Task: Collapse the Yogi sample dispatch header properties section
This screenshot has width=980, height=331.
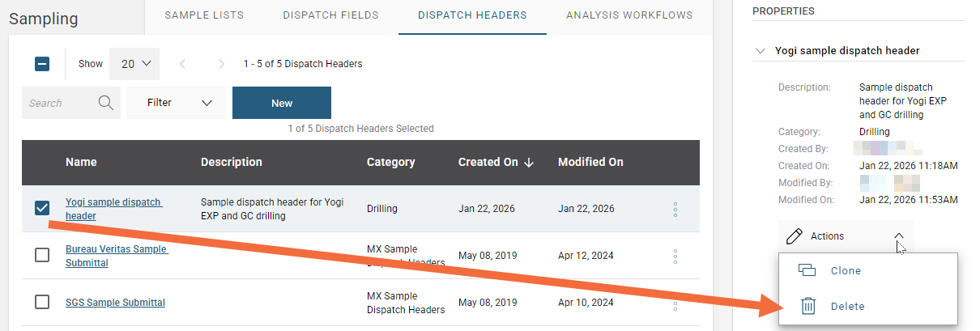Action: (x=760, y=50)
